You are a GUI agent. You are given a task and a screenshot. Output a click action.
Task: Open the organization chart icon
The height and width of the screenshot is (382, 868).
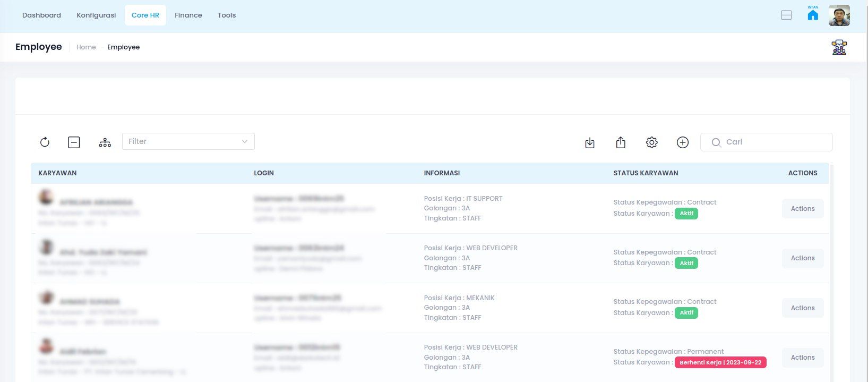(105, 142)
